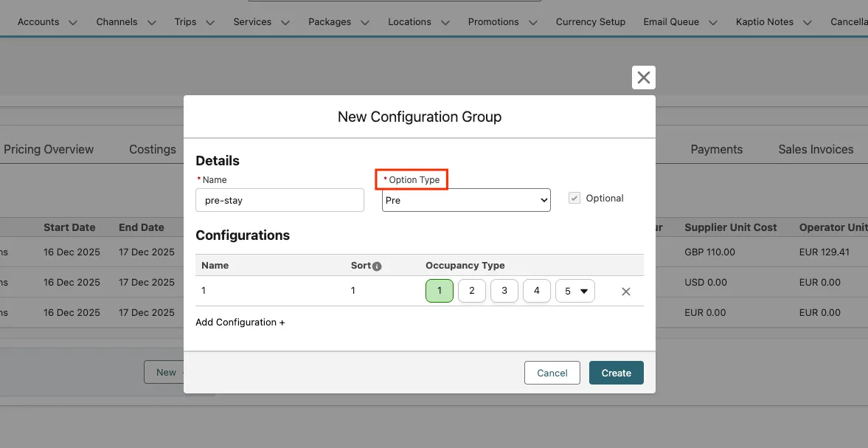This screenshot has width=868, height=448.
Task: Expand the Accounts menu chevron
Action: 72,23
